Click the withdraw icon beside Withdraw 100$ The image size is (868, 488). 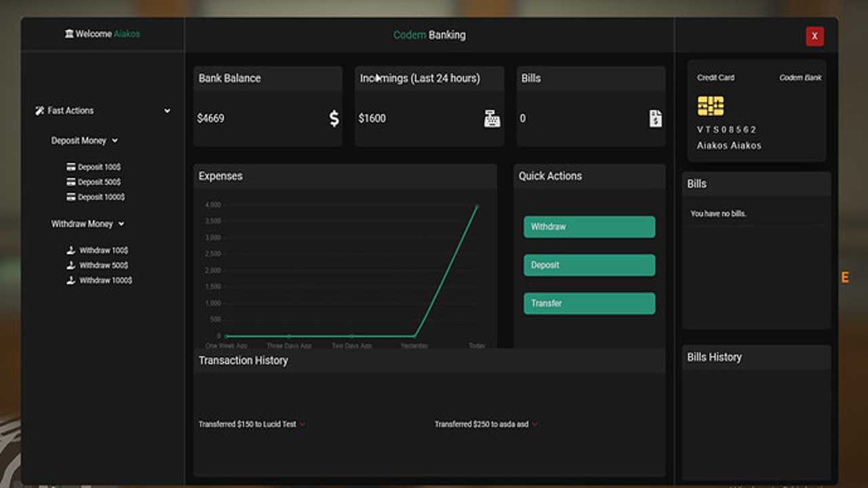[71, 250]
